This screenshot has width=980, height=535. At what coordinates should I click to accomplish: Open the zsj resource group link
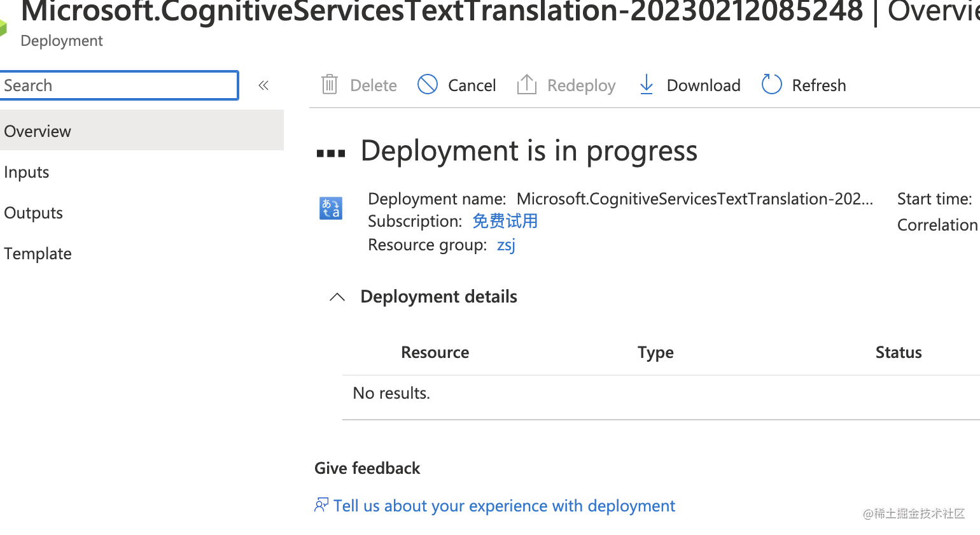point(505,245)
